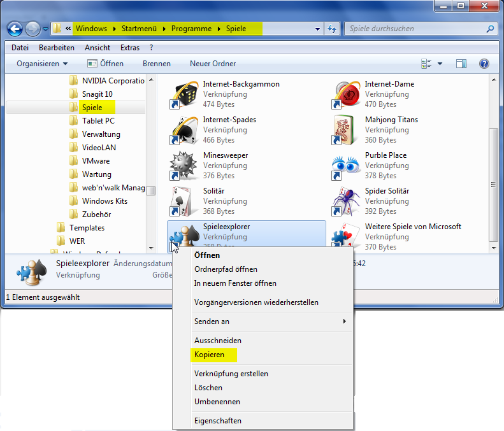This screenshot has width=504, height=431.
Task: Choose Umbenennen in the context menu
Action: coord(217,402)
